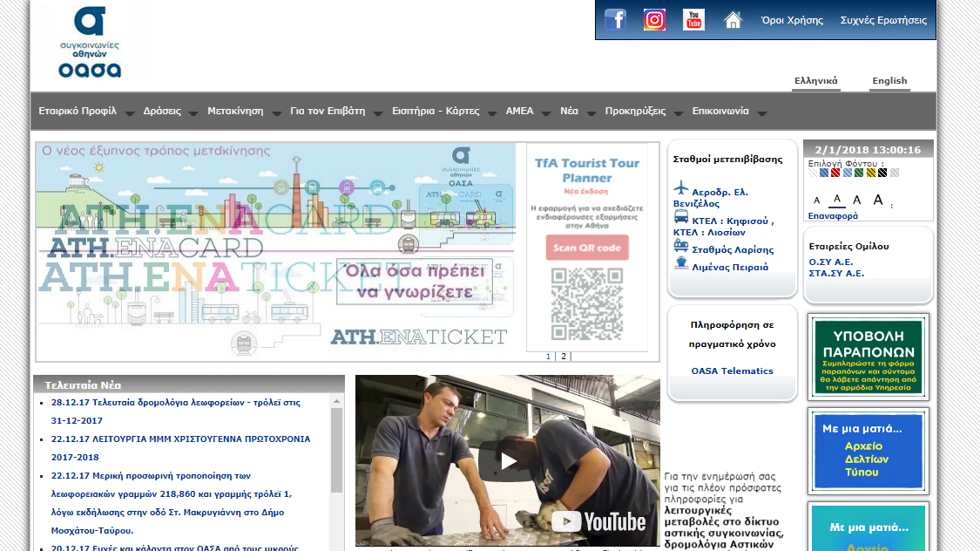Choose the black striped background swatch
This screenshot has height=551, width=980.
click(882, 173)
